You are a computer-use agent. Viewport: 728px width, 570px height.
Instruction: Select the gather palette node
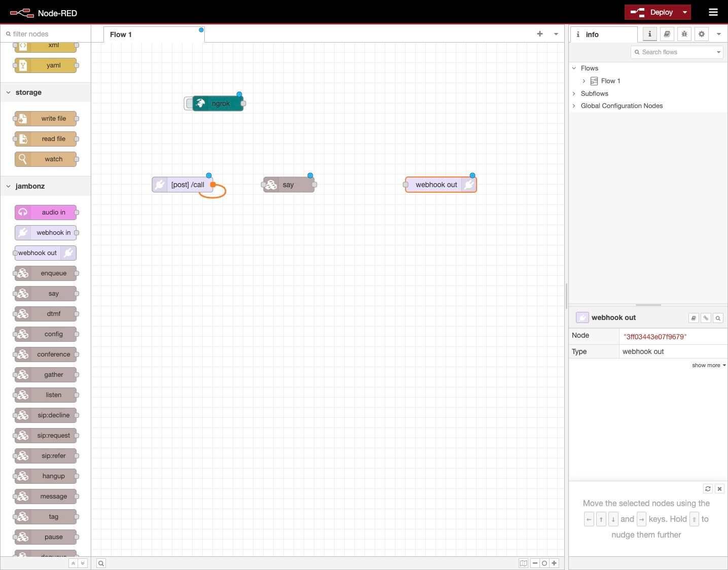point(46,375)
